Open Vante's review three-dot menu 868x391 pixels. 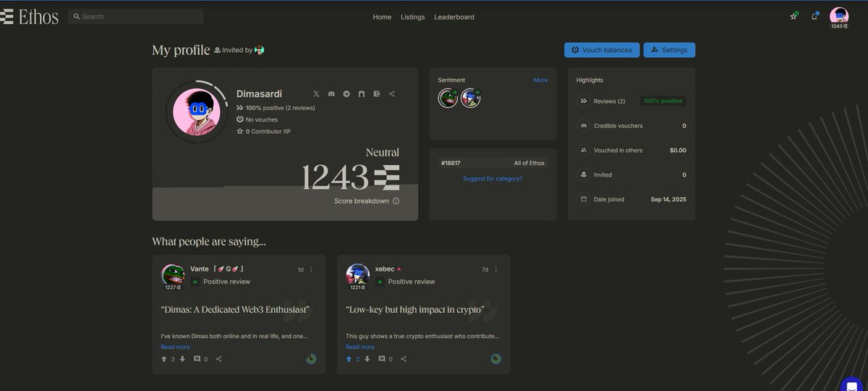click(312, 269)
